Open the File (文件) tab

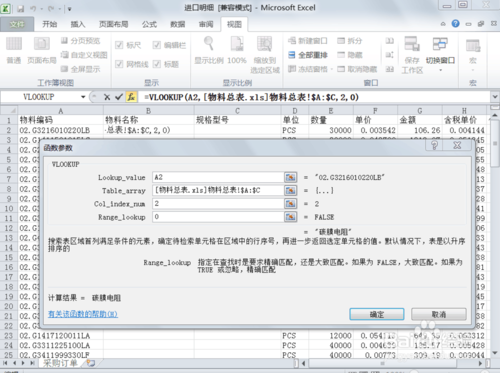pyautogui.click(x=17, y=24)
